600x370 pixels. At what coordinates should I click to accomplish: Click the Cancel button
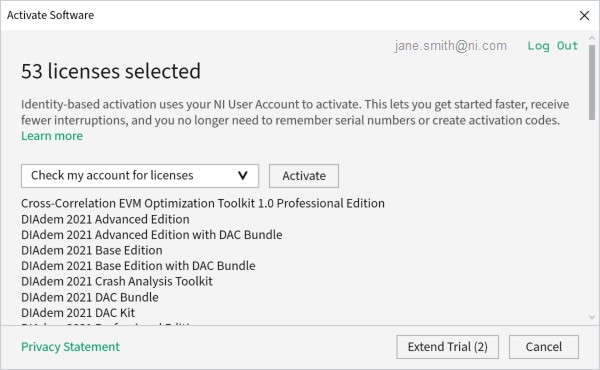click(x=543, y=347)
